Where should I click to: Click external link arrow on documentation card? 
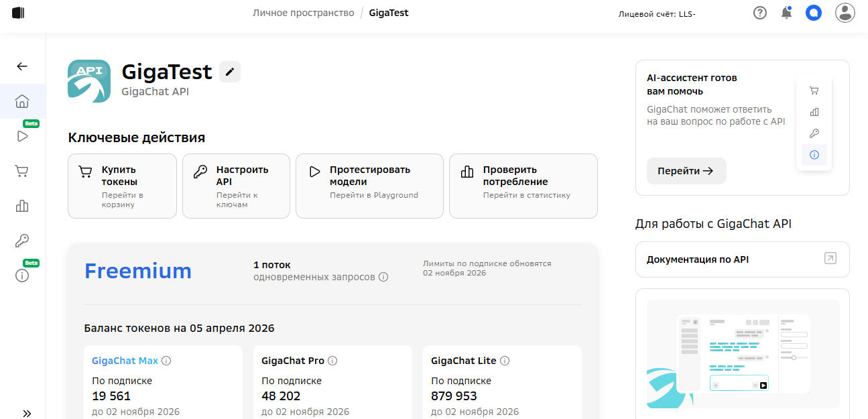[830, 259]
